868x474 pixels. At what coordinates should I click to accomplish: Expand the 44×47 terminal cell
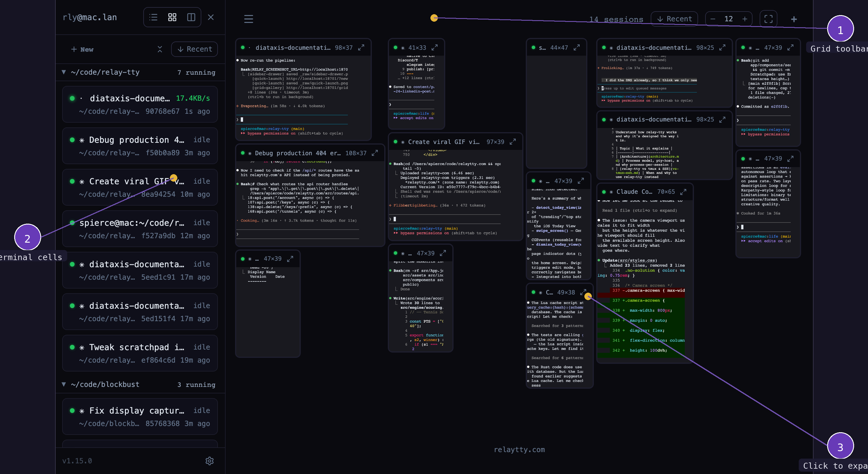tap(576, 47)
